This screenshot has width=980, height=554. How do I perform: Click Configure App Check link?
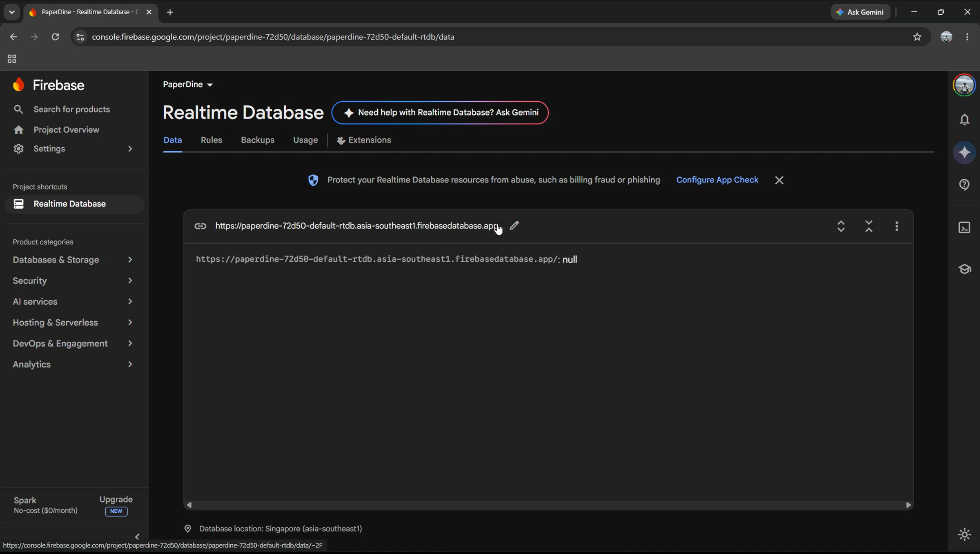[717, 180]
